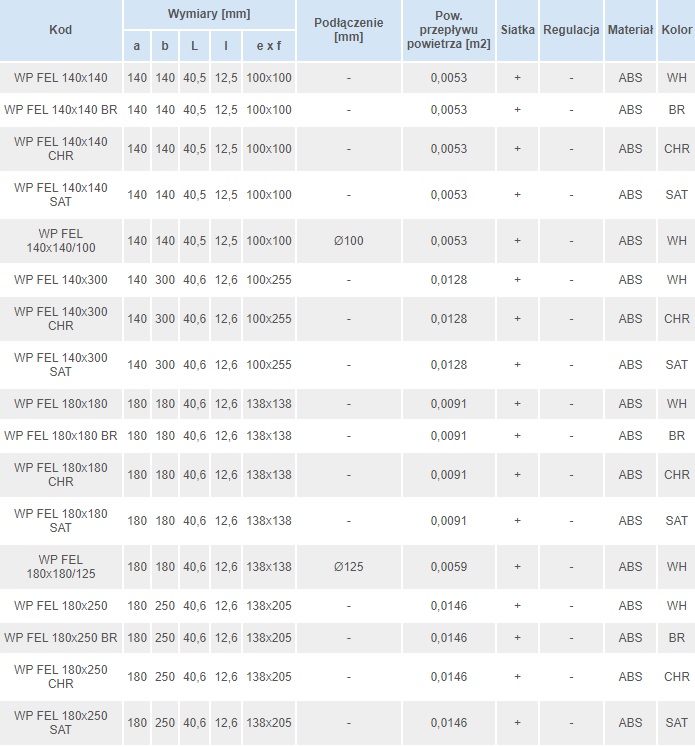Open the WP FEL 140x140/100 product entry
Image resolution: width=695 pixels, height=747 pixels.
click(x=60, y=240)
